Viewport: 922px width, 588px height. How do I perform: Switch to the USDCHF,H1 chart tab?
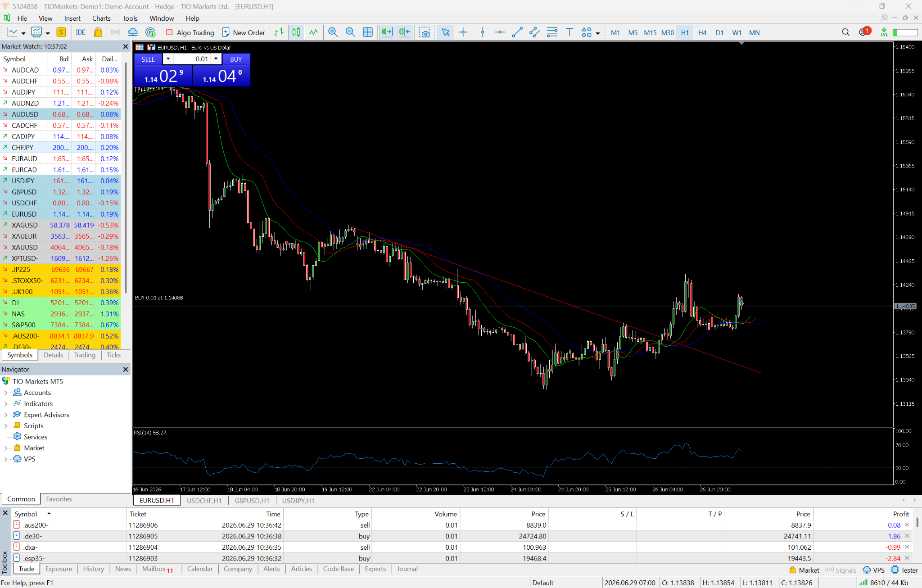click(x=204, y=501)
